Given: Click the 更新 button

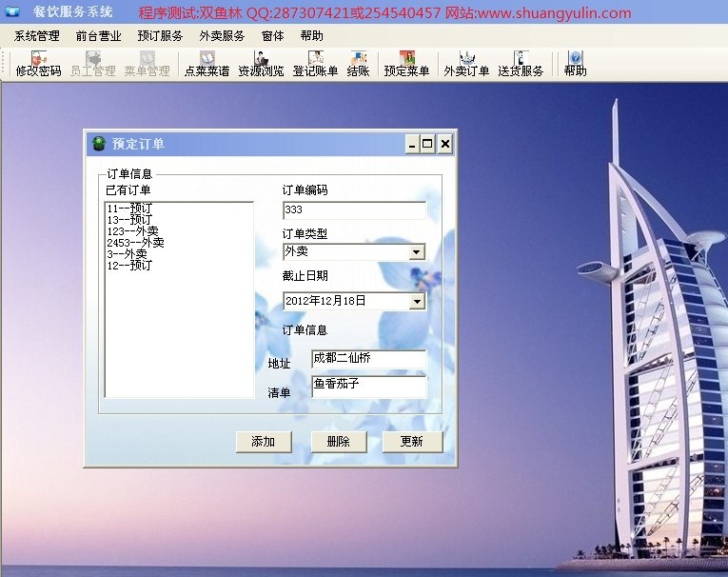Looking at the screenshot, I should coord(412,442).
